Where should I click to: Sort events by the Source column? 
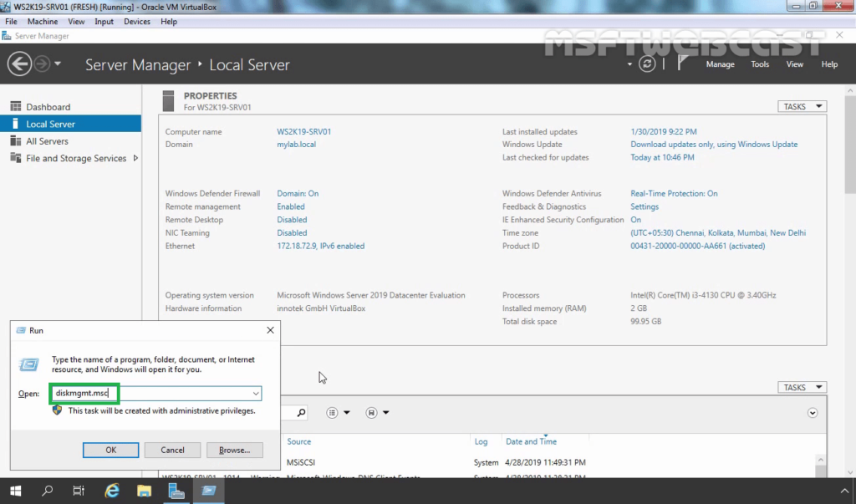(299, 441)
